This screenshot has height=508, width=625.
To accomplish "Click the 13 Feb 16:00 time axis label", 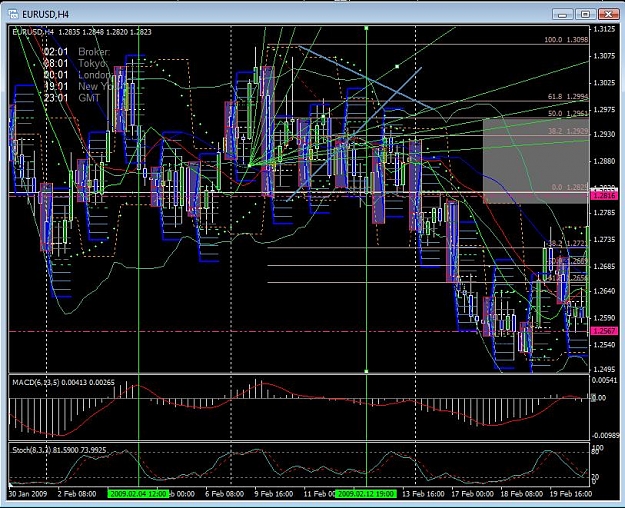I will (x=423, y=494).
